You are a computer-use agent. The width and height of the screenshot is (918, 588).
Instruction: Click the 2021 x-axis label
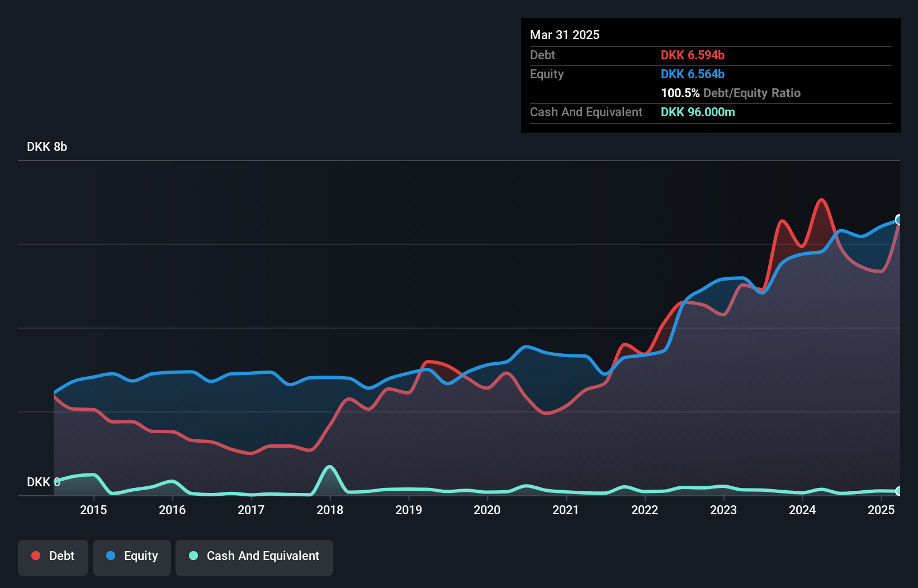point(566,510)
